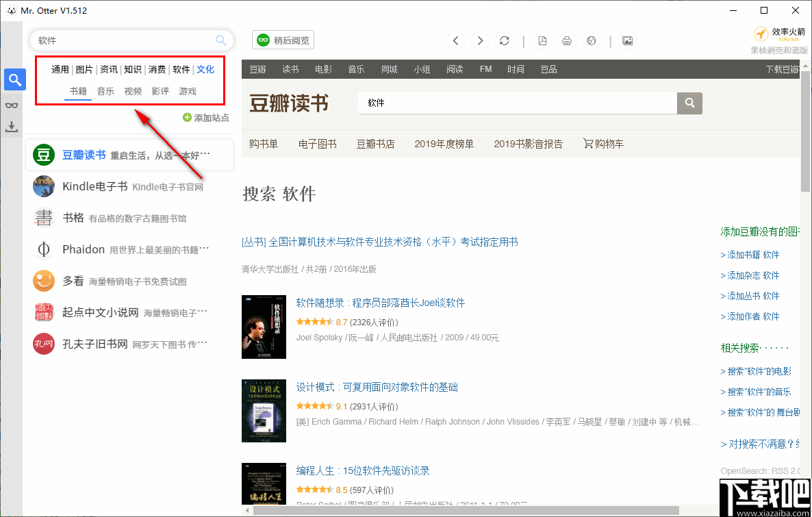This screenshot has height=517, width=812.
Task: Open the 设计模式 book title link
Action: (x=377, y=387)
